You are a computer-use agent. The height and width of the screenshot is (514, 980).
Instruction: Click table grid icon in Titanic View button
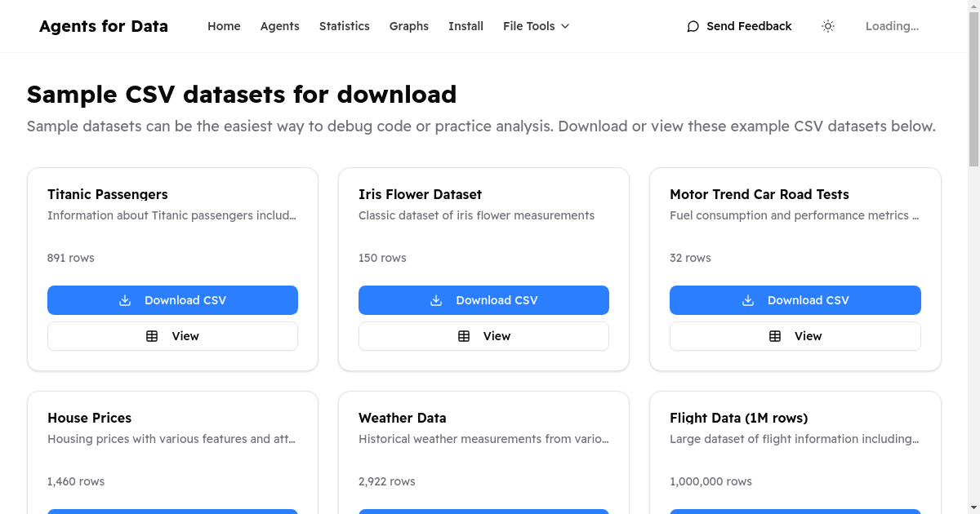click(152, 336)
